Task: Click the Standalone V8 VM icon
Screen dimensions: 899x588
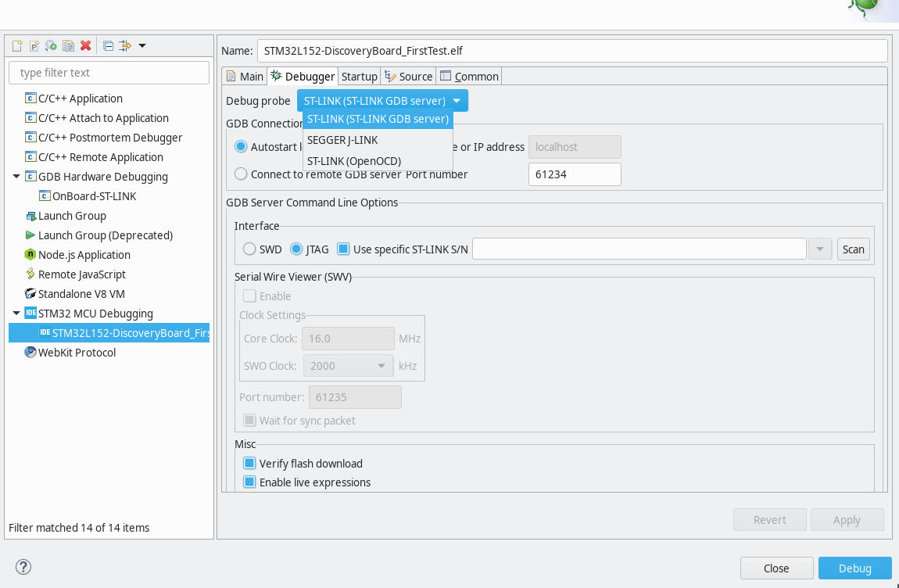Action: 31,294
